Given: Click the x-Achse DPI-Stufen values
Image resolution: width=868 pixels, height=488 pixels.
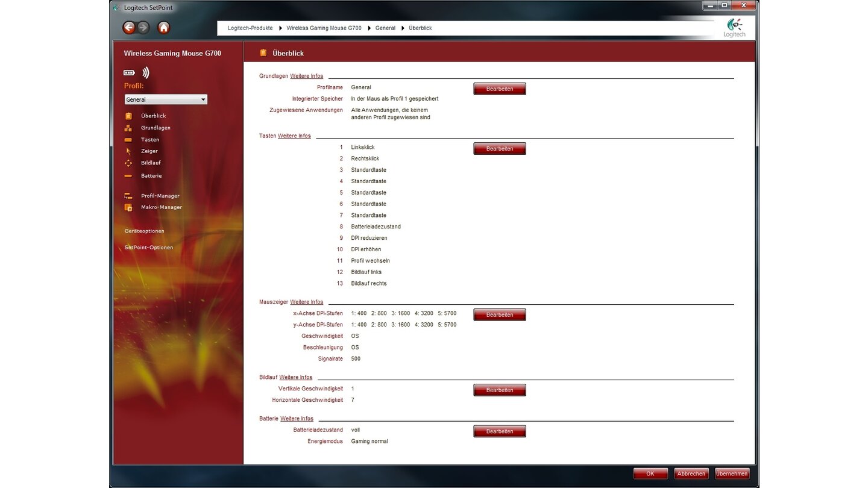Looking at the screenshot, I should pos(404,313).
